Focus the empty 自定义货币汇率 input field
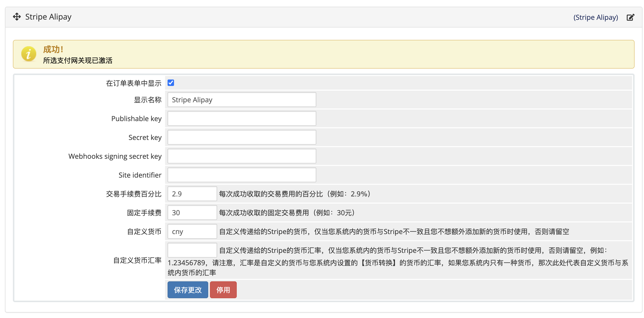 192,250
